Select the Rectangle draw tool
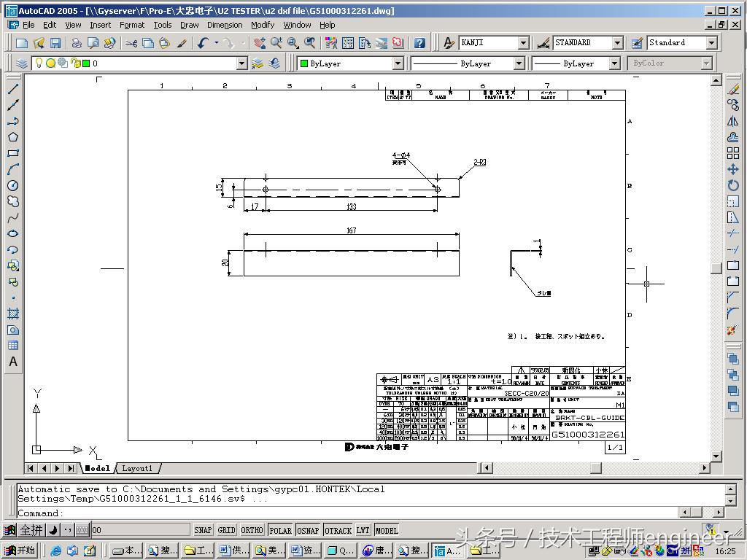 click(13, 153)
